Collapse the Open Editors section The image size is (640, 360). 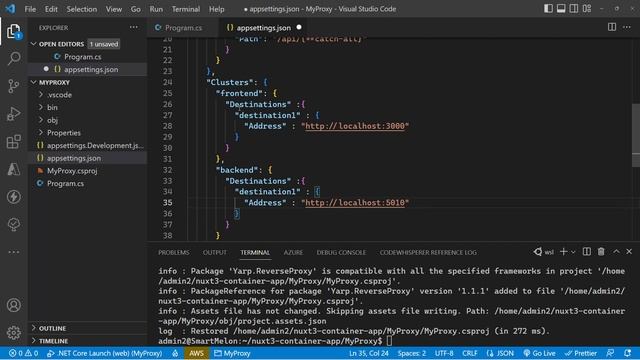coord(34,44)
